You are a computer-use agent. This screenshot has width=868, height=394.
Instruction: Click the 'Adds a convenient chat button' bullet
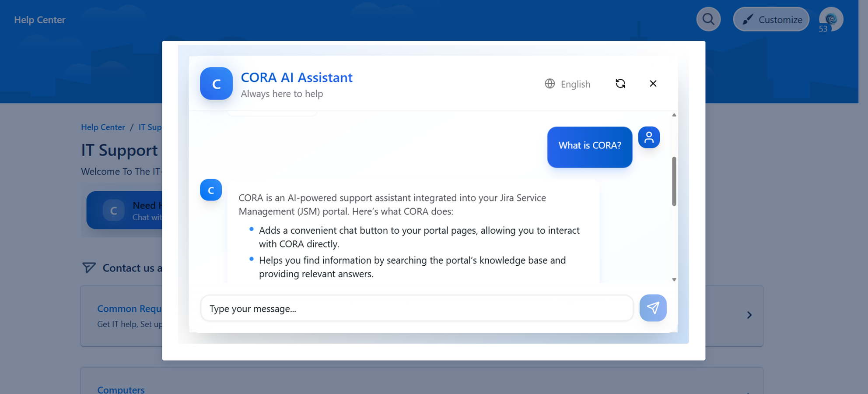click(419, 237)
